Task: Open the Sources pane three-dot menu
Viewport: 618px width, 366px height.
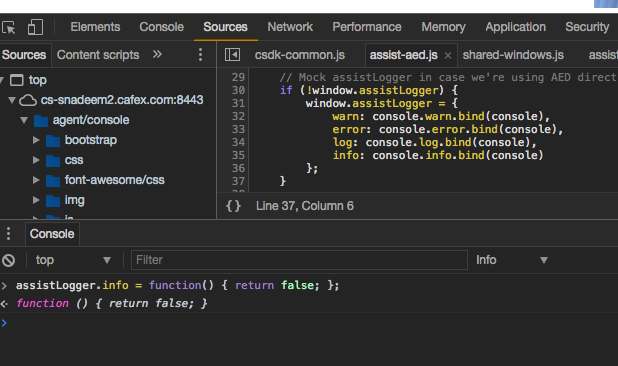Action: (200, 54)
